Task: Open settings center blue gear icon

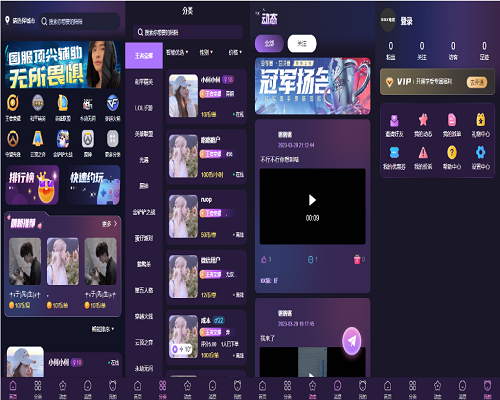Action: [x=480, y=153]
